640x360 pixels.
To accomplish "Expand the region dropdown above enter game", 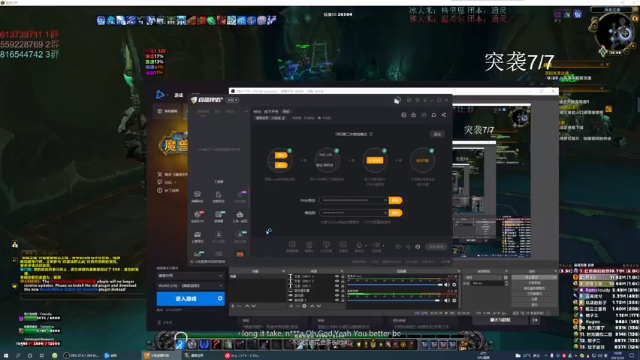I will tap(190, 286).
